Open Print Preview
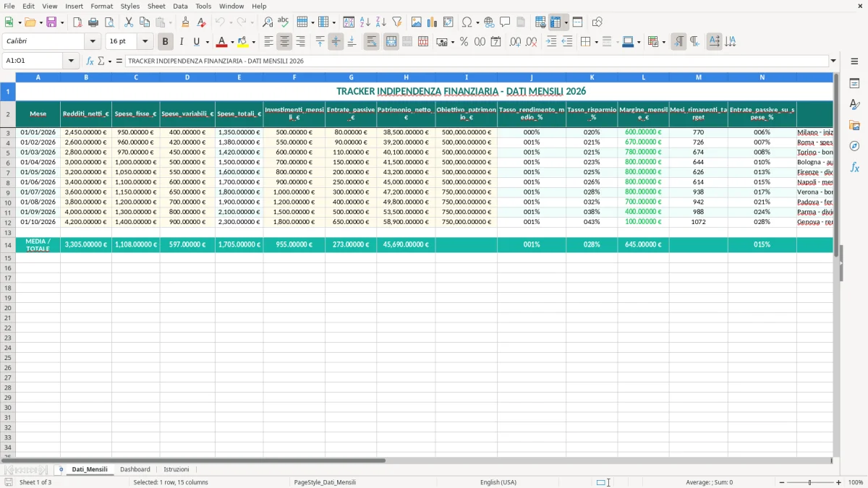 [x=109, y=22]
